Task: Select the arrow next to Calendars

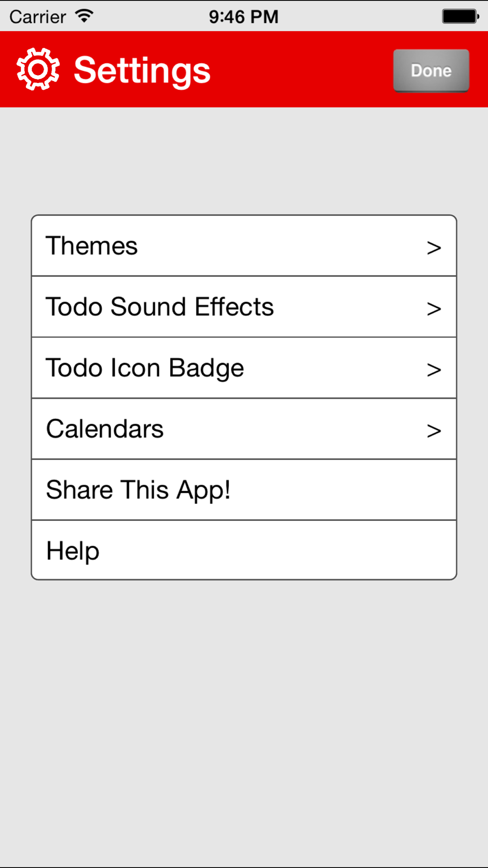Action: 434,431
